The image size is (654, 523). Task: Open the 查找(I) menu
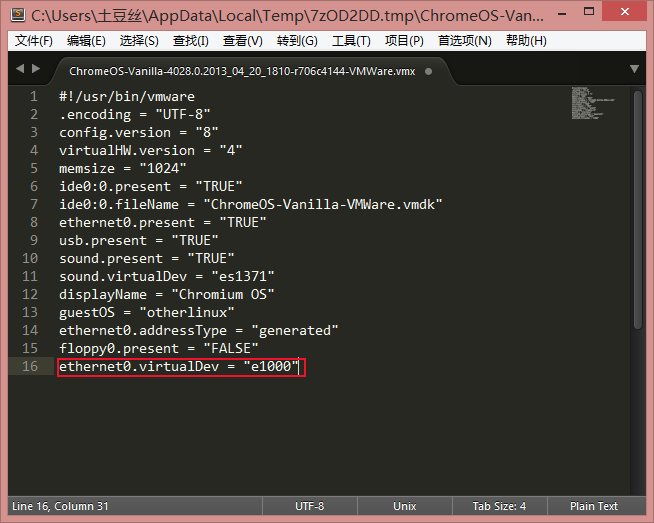(x=191, y=41)
